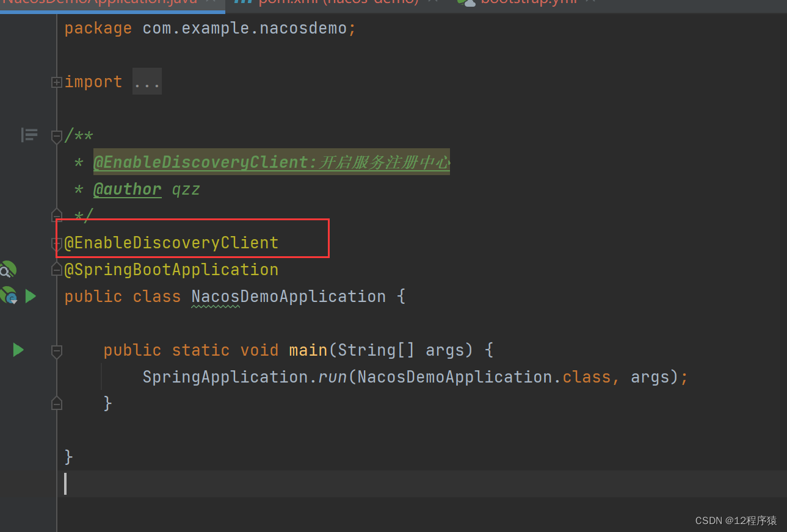Viewport: 787px width, 532px height.
Task: Click the @EnableDiscoveryClient Javadoc comment line
Action: click(272, 162)
